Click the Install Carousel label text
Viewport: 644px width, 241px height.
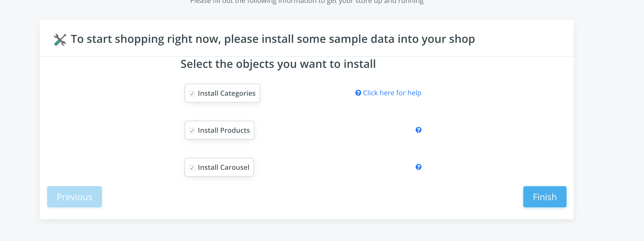(x=223, y=167)
